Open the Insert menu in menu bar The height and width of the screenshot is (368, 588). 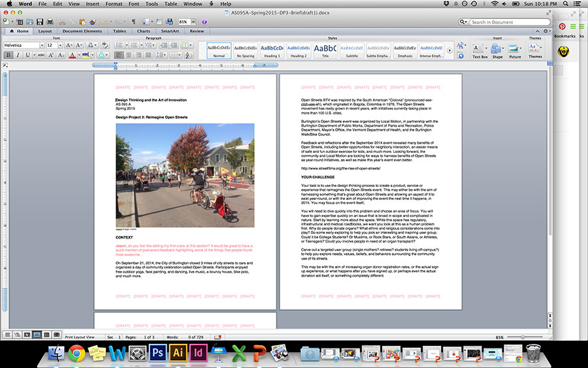[92, 4]
